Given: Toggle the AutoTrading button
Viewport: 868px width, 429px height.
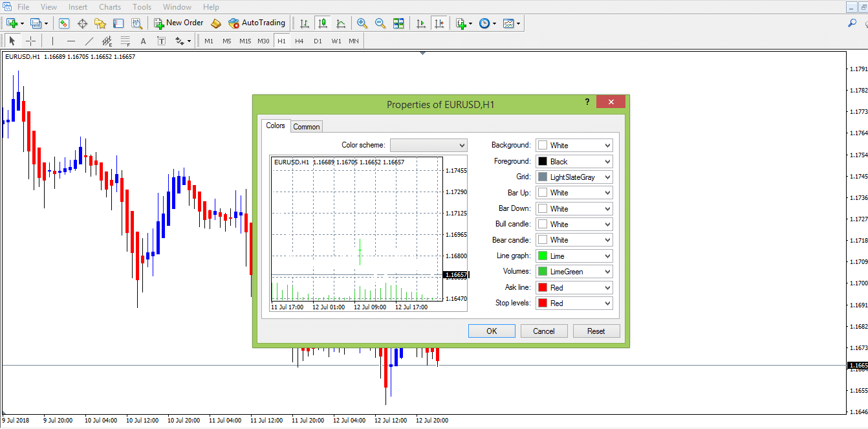Looking at the screenshot, I should pos(256,23).
